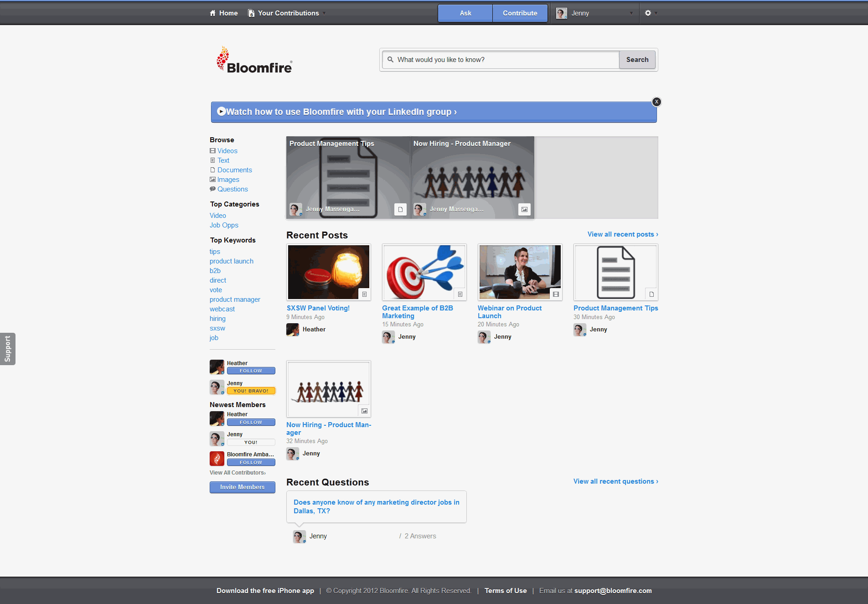Image resolution: width=868 pixels, height=604 pixels.
Task: Browse Videos link
Action: pos(227,151)
